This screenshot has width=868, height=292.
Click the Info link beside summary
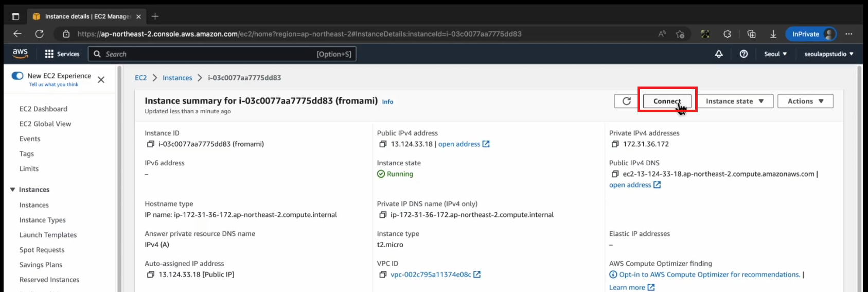click(x=387, y=102)
